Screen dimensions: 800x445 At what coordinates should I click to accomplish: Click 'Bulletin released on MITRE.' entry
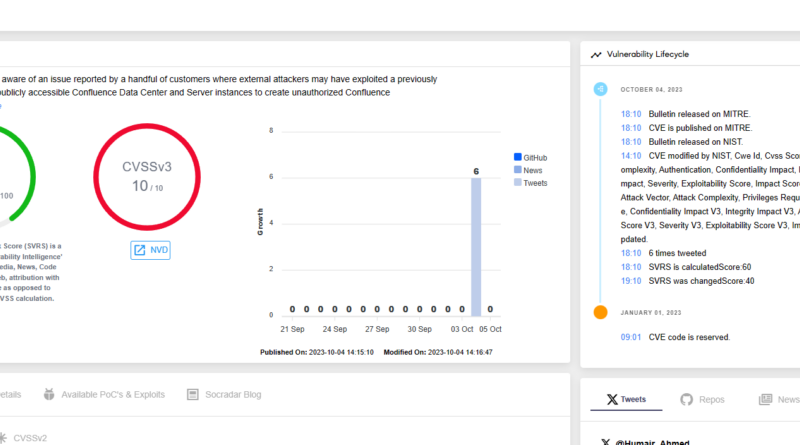(x=699, y=114)
